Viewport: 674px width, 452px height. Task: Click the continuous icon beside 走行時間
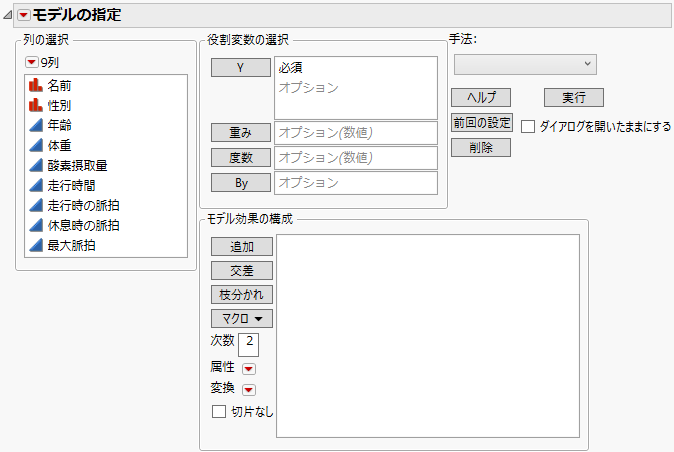coord(34,185)
